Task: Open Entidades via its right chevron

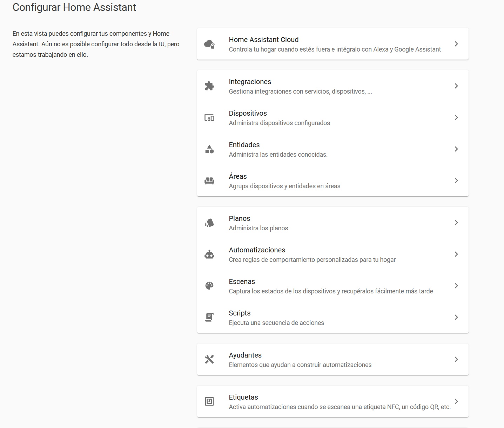Action: (x=456, y=149)
